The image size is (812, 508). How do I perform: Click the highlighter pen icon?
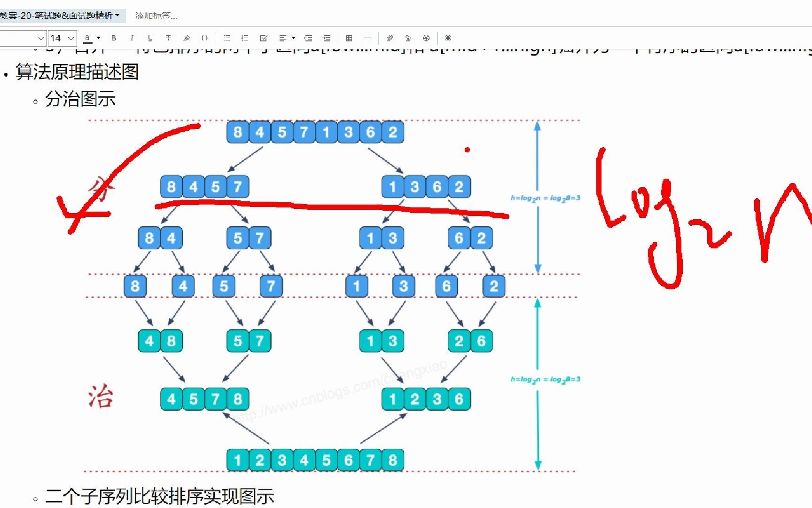[x=187, y=38]
